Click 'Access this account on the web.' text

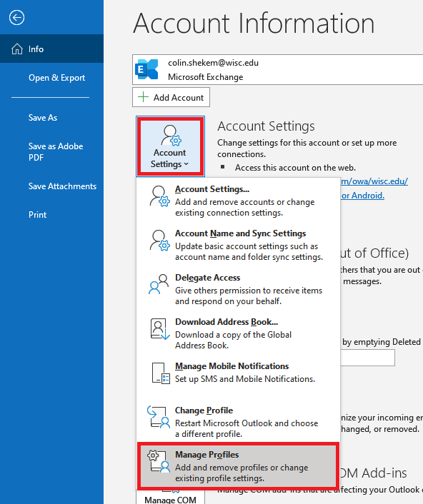pos(295,168)
